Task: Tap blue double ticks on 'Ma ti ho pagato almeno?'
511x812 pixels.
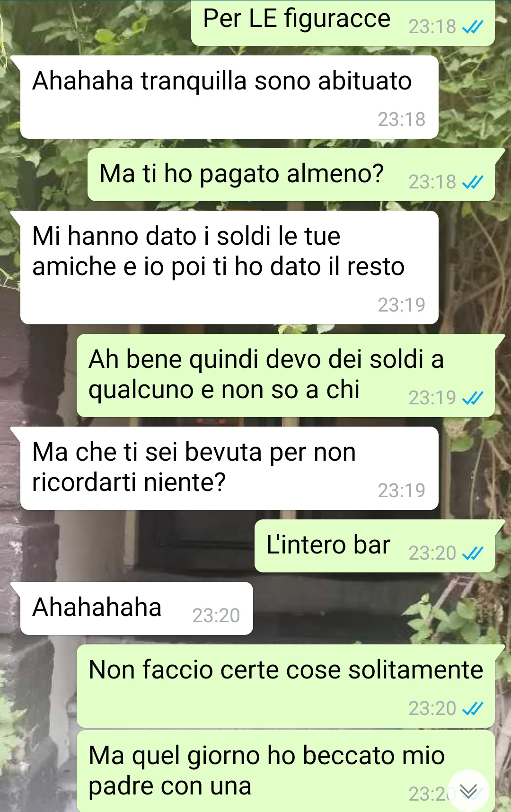Action: [x=472, y=182]
